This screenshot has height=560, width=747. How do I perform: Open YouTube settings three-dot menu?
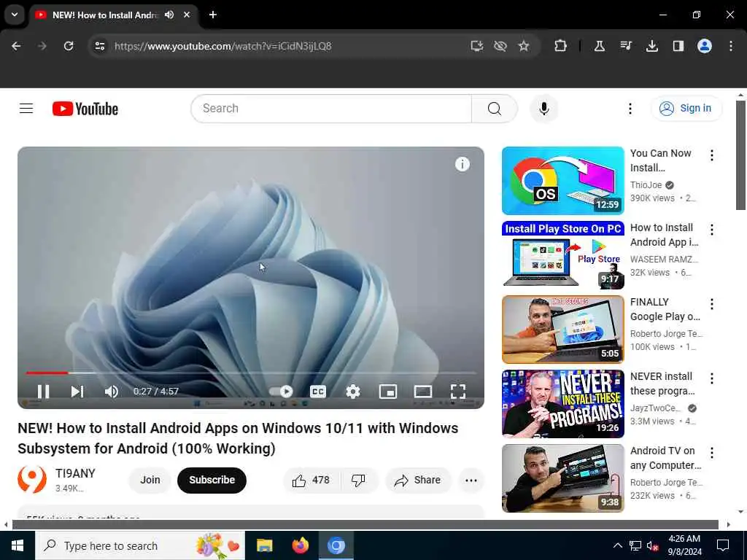(x=630, y=109)
